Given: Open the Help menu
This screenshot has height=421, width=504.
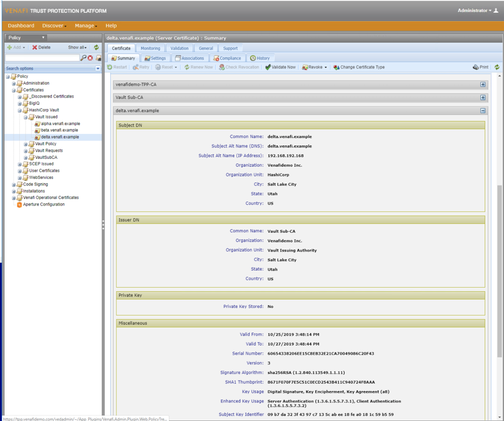Looking at the screenshot, I should click(x=111, y=26).
